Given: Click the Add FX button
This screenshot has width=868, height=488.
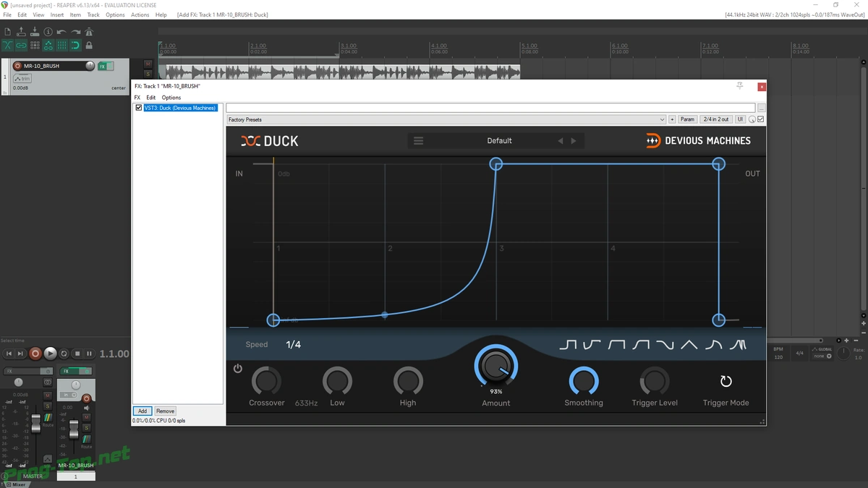Looking at the screenshot, I should click(x=142, y=411).
